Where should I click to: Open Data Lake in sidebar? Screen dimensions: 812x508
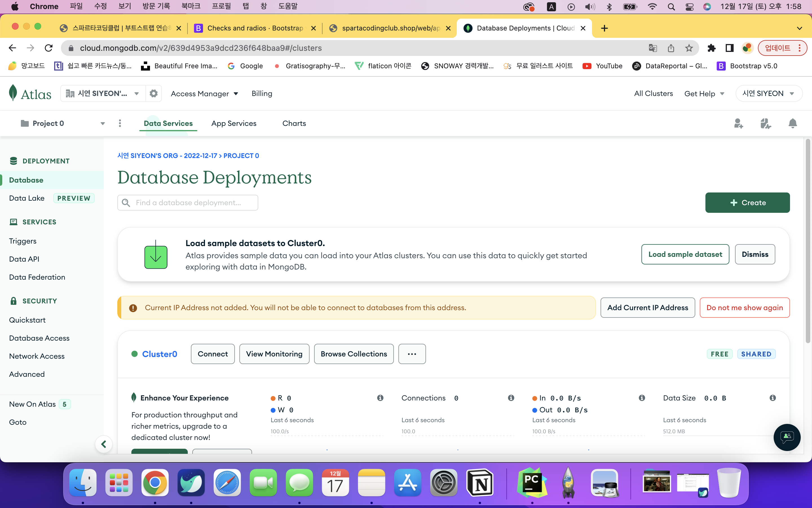(27, 198)
